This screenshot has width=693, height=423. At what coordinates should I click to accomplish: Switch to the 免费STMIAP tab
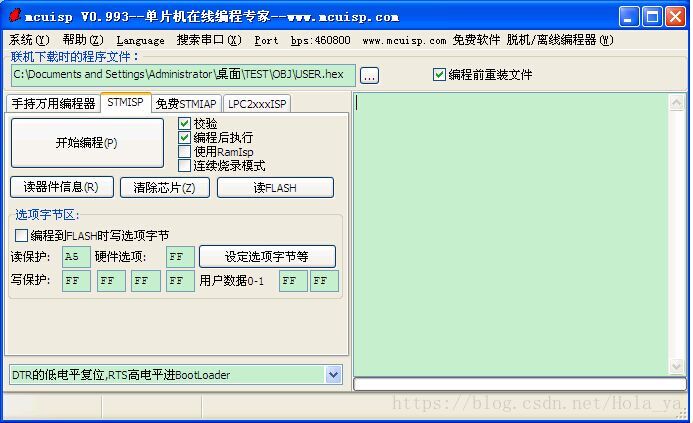coord(186,104)
